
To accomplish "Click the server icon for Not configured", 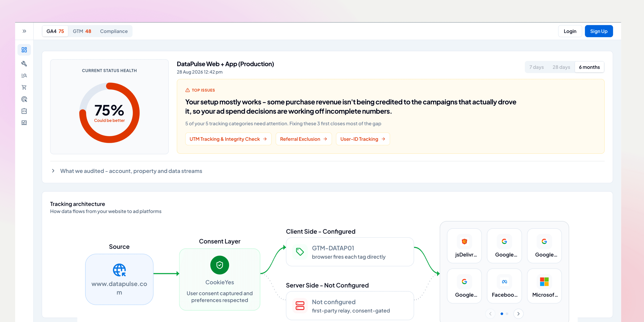I will point(300,306).
